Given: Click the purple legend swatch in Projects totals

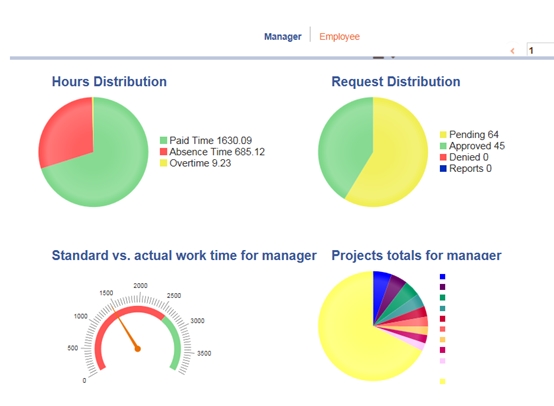Looking at the screenshot, I should pos(442,287).
